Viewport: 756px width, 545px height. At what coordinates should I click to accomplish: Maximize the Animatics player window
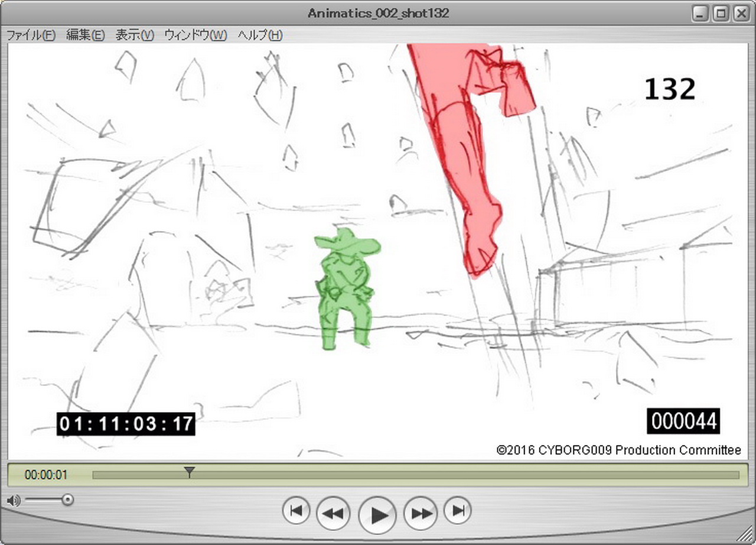pos(720,13)
